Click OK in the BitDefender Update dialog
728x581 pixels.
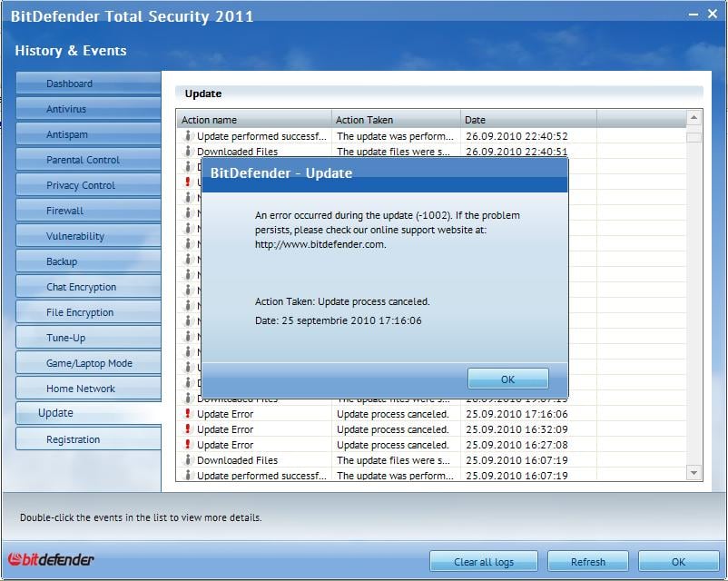pos(508,379)
